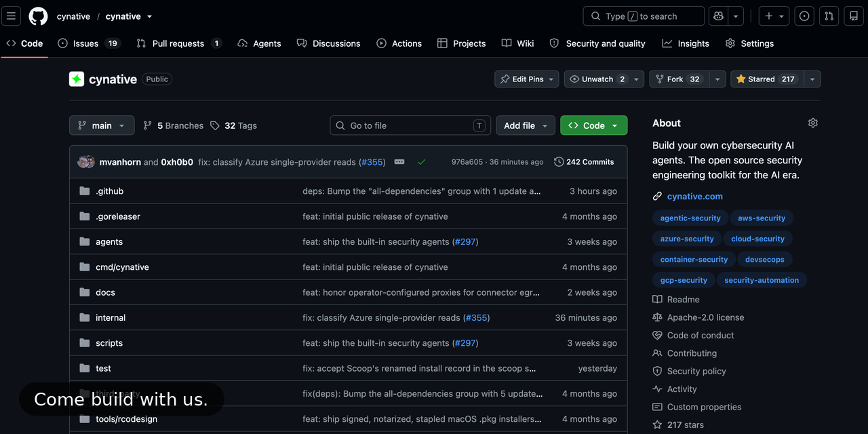
Task: Open the create new plus dropdown
Action: [774, 16]
